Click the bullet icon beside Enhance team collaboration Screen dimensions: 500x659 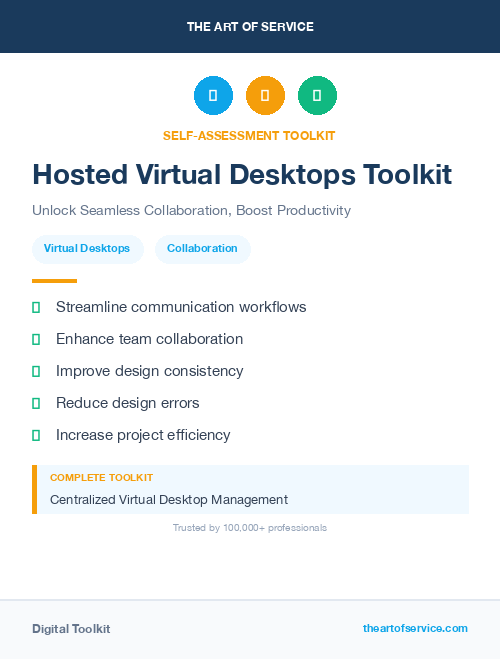tap(36, 340)
